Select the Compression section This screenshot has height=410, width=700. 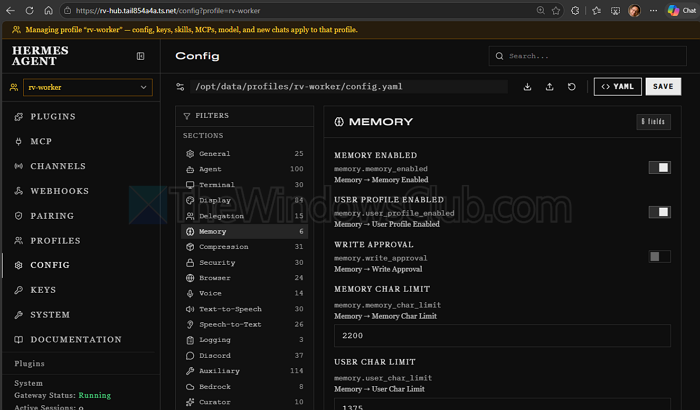tap(245, 247)
